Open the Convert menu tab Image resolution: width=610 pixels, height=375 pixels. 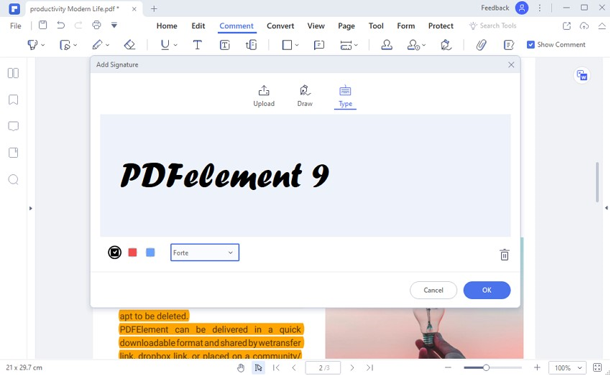point(280,26)
